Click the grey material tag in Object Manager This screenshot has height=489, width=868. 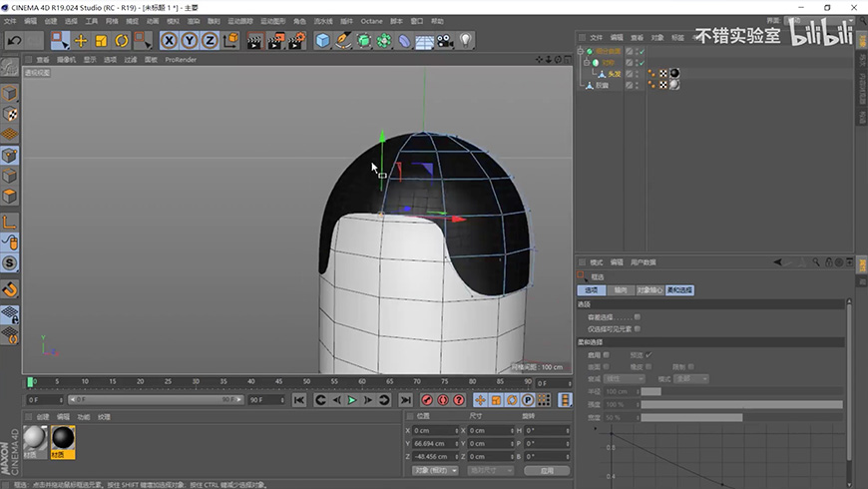(x=674, y=85)
